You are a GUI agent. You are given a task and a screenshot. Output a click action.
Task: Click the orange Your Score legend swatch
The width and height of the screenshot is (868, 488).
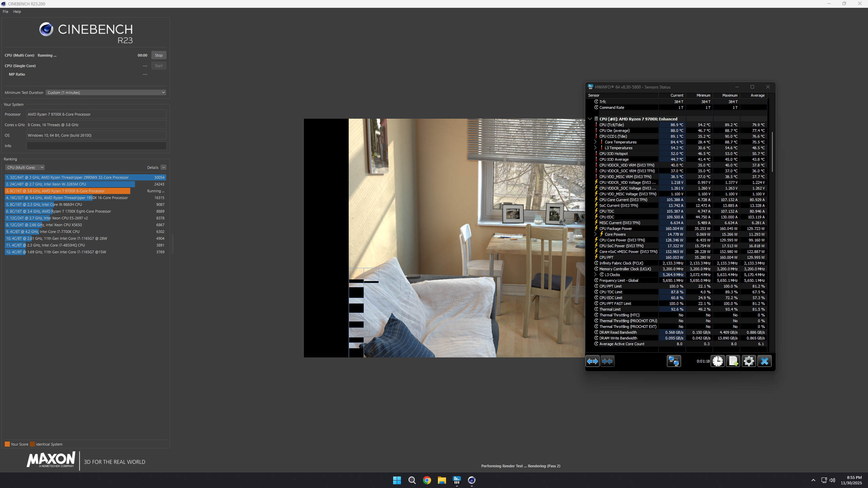tap(7, 444)
